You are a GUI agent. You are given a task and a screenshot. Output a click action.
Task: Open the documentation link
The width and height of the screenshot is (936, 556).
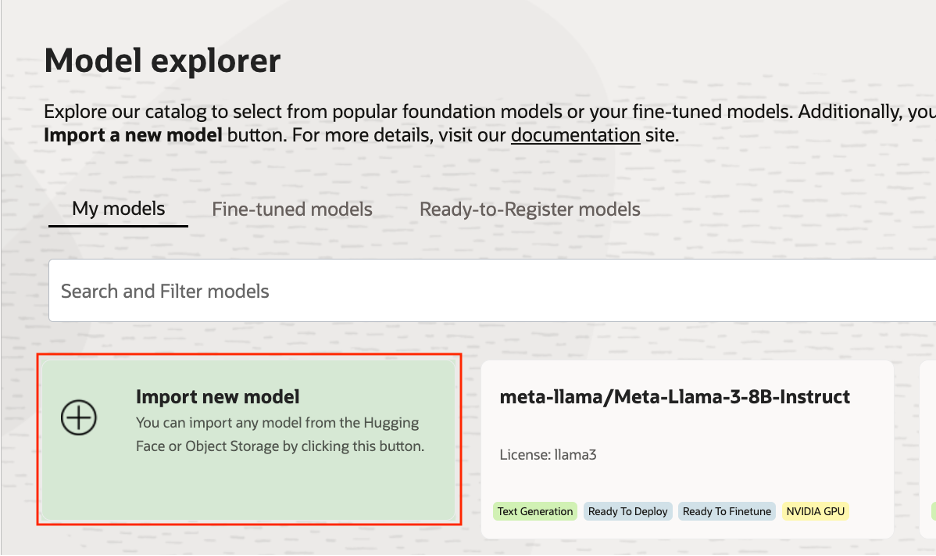click(x=575, y=135)
